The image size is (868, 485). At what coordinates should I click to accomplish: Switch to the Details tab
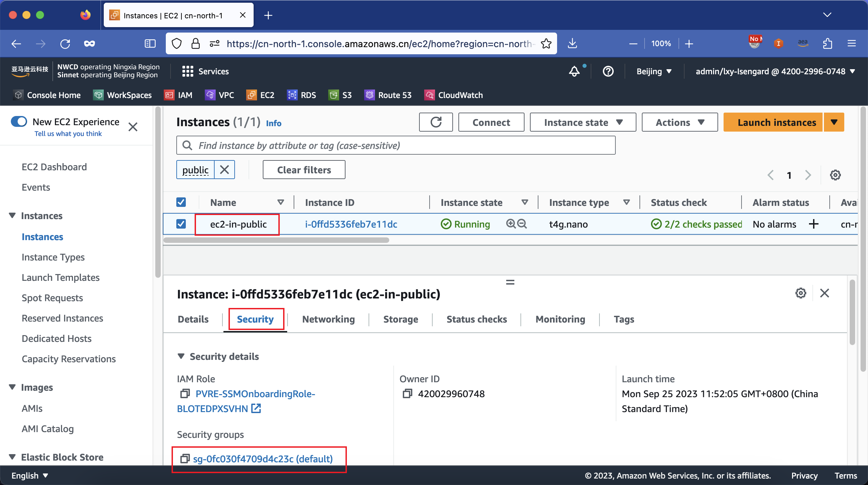193,319
